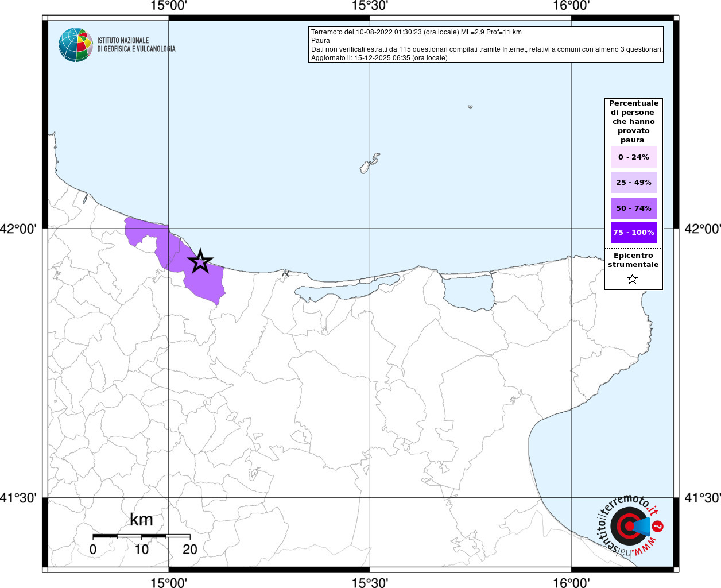Viewport: 721px width, 588px height.
Task: Click the haisentitoilterremoto.it target logo
Action: click(x=630, y=527)
